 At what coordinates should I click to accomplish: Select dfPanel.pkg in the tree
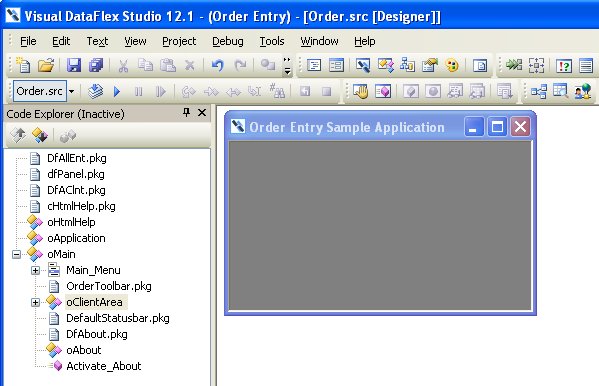[x=76, y=174]
